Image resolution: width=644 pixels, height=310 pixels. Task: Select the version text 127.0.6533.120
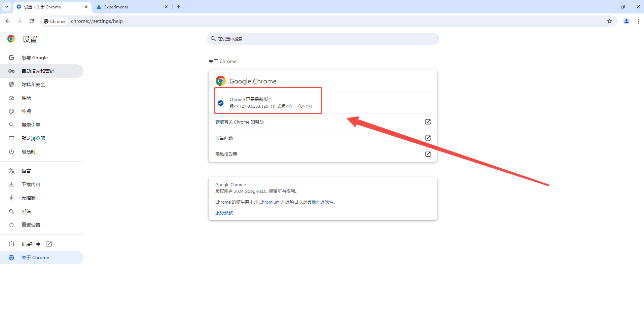(254, 106)
